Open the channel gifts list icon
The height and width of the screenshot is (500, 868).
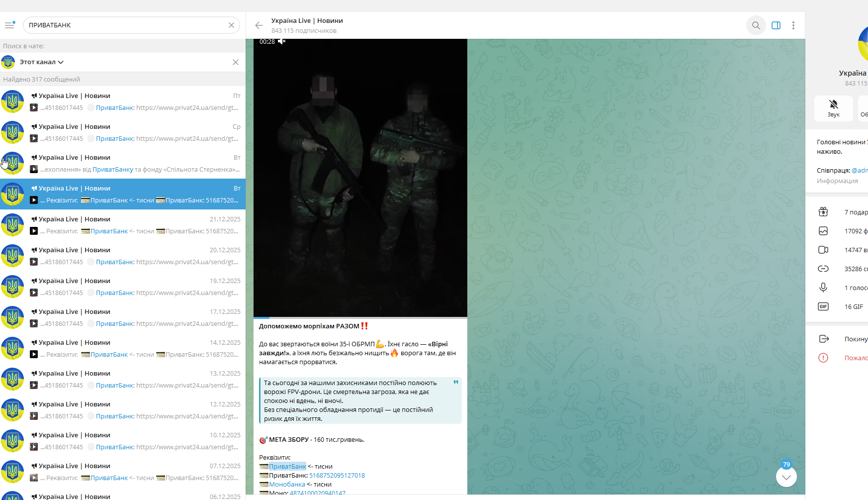point(823,212)
